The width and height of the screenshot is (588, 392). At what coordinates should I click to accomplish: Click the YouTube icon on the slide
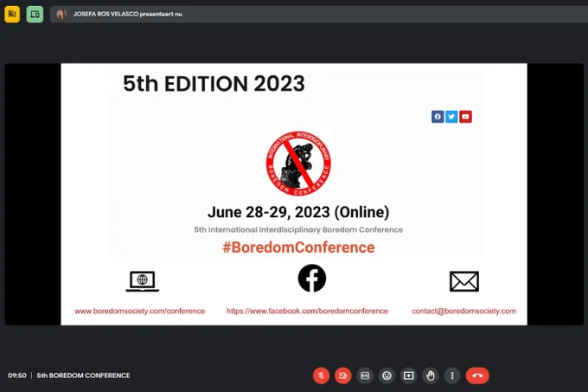(465, 117)
